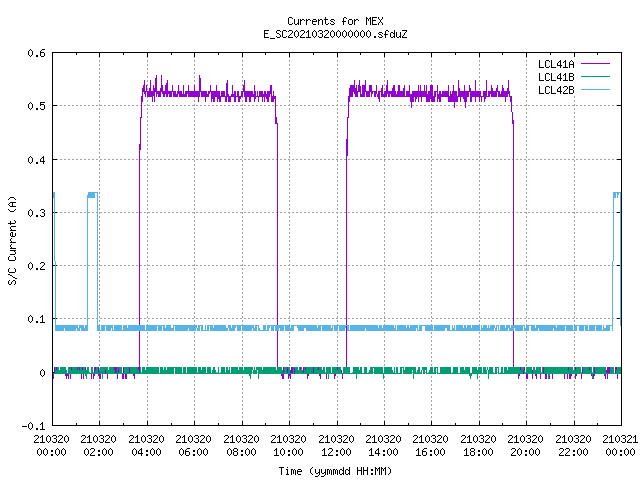Click the x-axis tick 210320 08:00
This screenshot has width=640, height=480.
241,445
